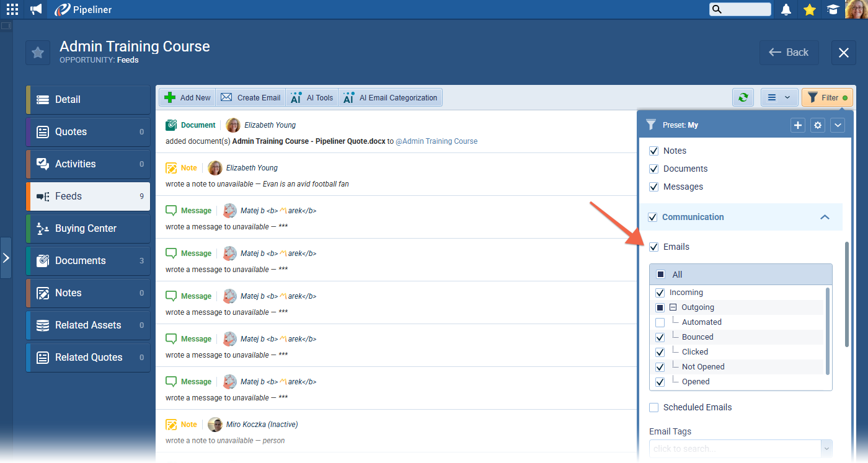Image resolution: width=868 pixels, height=463 pixels.
Task: Open the Buying Center section
Action: (87, 228)
